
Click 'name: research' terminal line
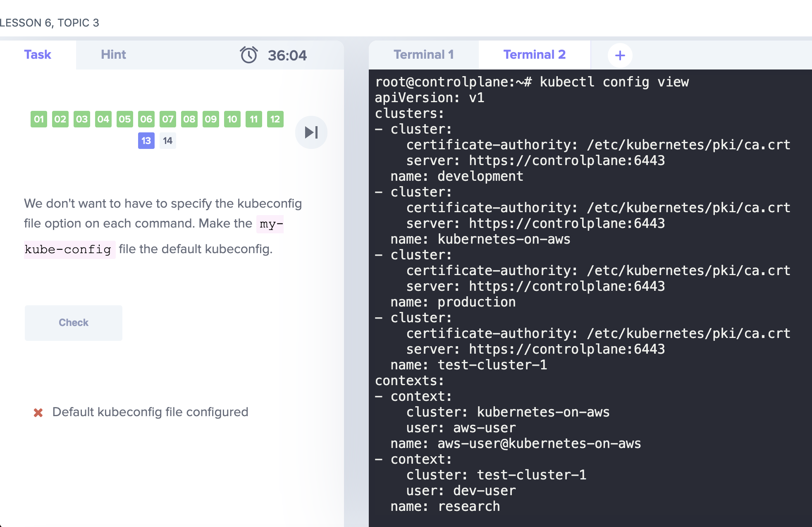(445, 506)
